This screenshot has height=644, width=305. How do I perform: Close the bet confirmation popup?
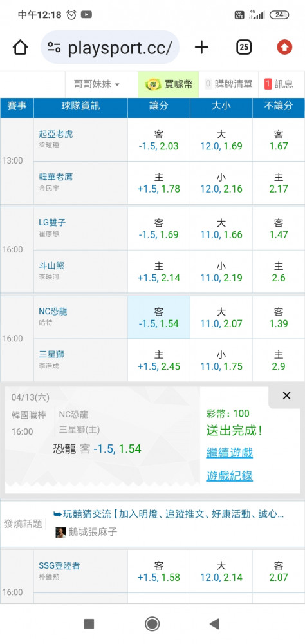286,395
